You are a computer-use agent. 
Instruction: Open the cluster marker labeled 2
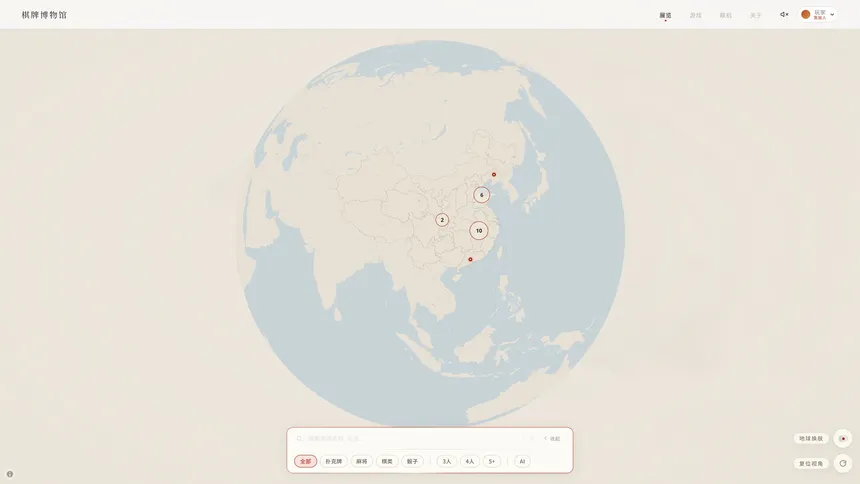pyautogui.click(x=442, y=220)
